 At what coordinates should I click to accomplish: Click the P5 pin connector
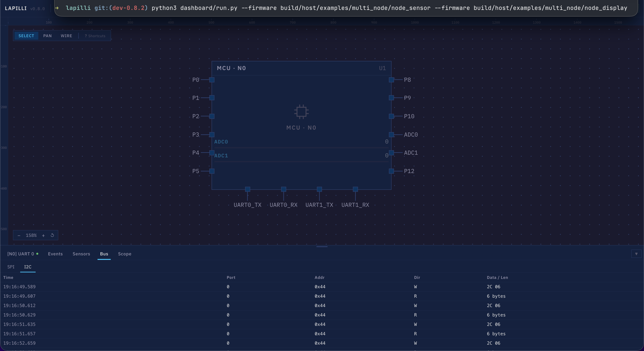point(212,171)
